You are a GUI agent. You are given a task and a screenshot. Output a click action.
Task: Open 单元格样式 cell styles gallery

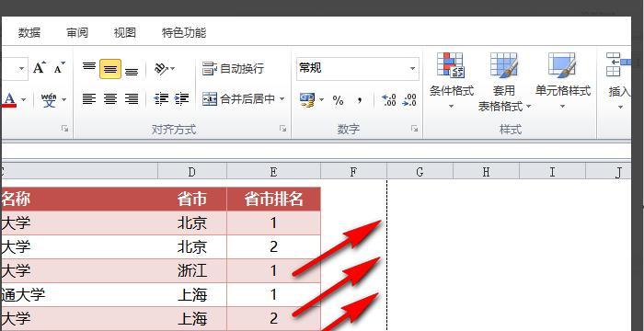pyautogui.click(x=563, y=81)
